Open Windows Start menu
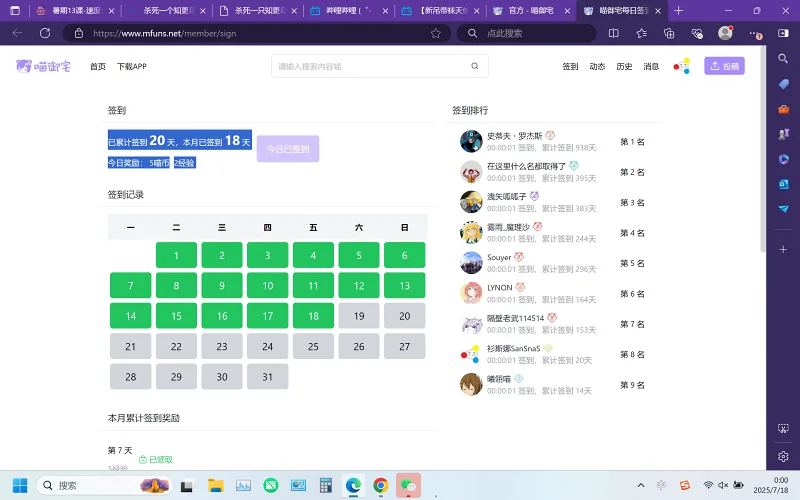This screenshot has width=800, height=500. point(20,485)
